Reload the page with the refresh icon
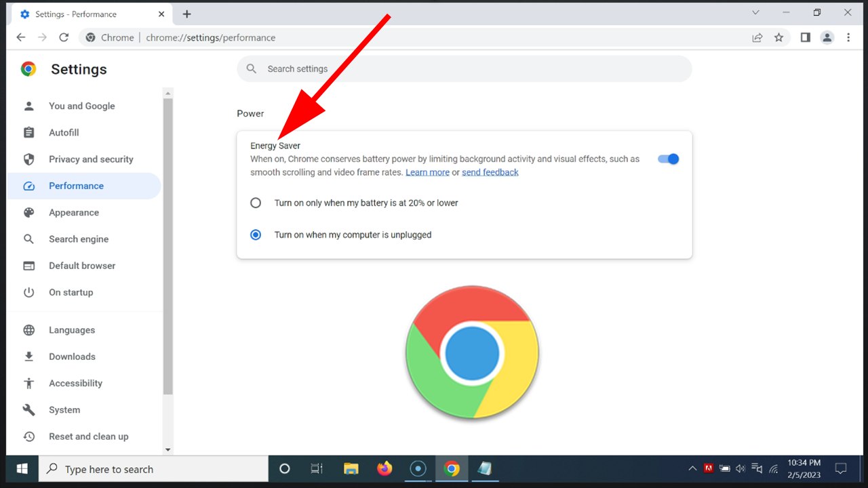 (64, 38)
